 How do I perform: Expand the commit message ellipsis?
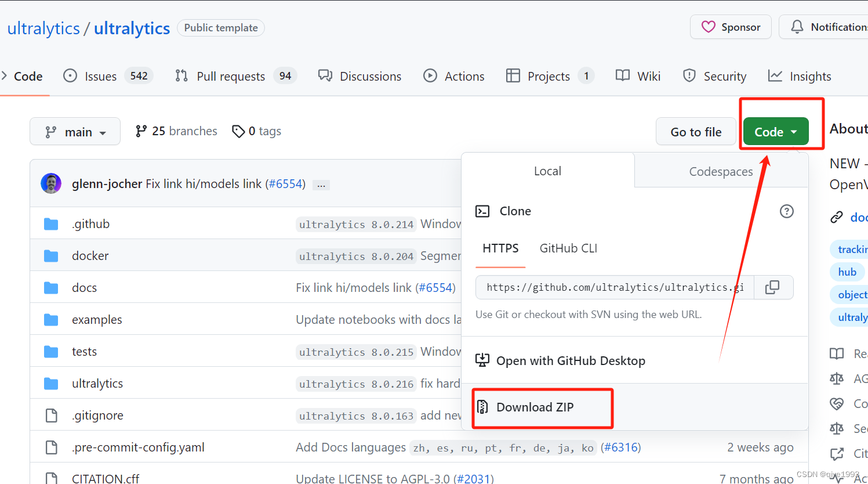[x=321, y=185]
